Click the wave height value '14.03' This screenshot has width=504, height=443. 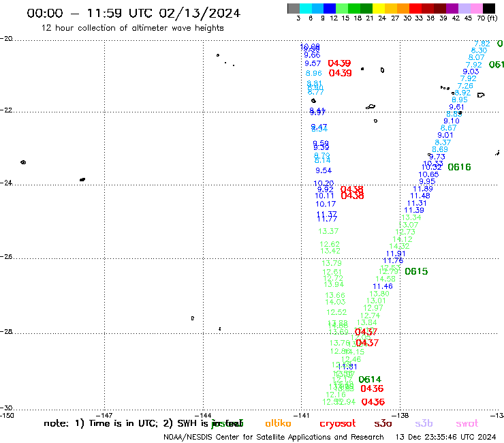click(335, 302)
